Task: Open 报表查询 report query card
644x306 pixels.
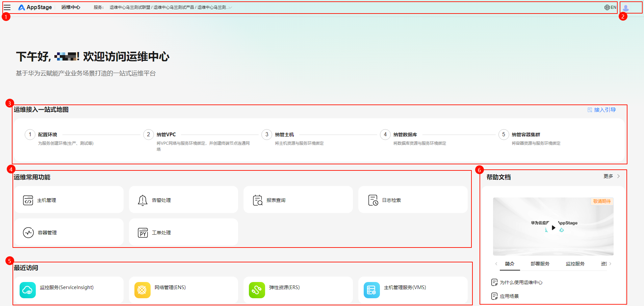Action: 298,200
